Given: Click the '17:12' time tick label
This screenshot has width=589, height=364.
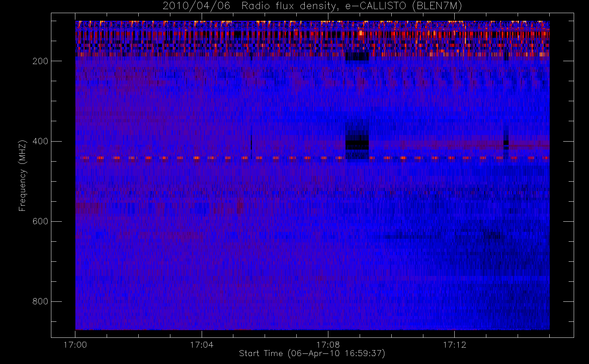Looking at the screenshot, I should point(454,345).
